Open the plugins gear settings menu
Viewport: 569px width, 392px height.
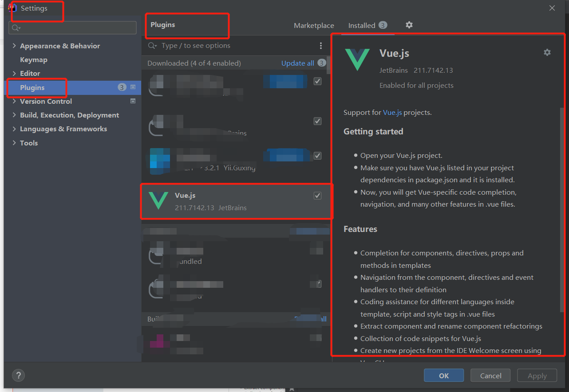[409, 25]
